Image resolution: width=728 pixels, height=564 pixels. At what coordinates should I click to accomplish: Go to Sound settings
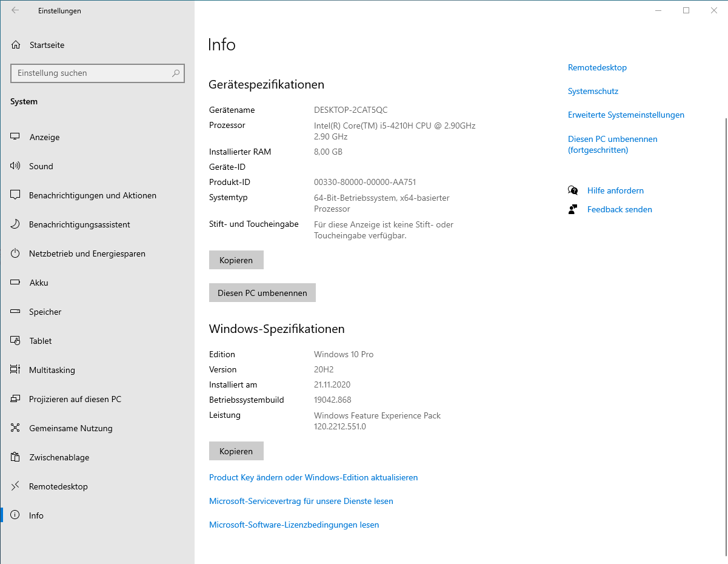coord(98,166)
